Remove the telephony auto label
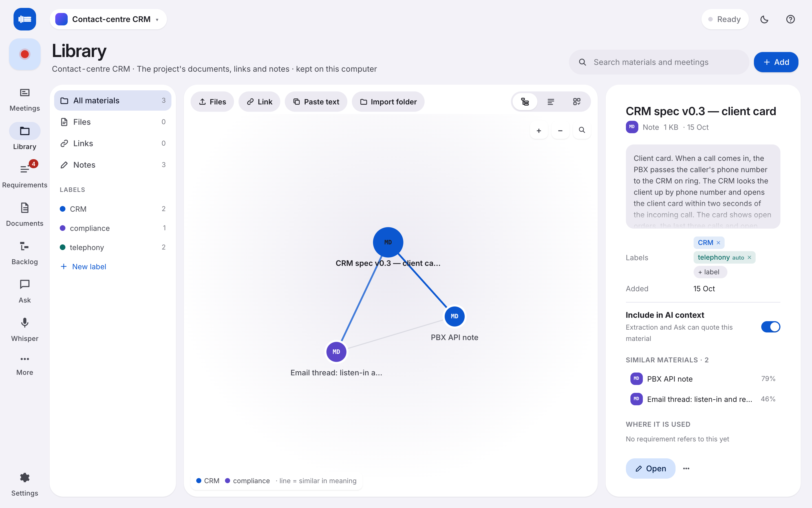 [749, 257]
